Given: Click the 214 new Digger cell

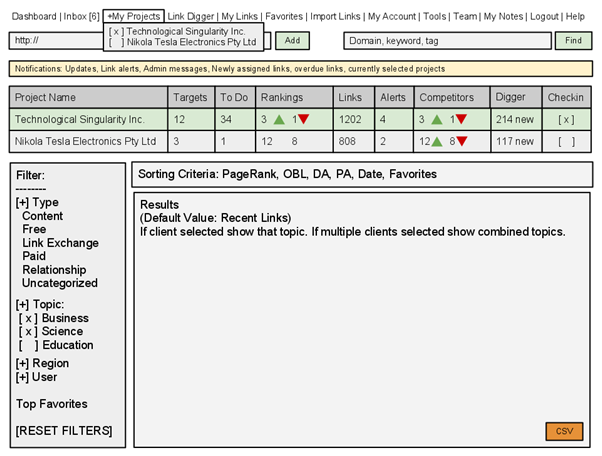Looking at the screenshot, I should (516, 120).
